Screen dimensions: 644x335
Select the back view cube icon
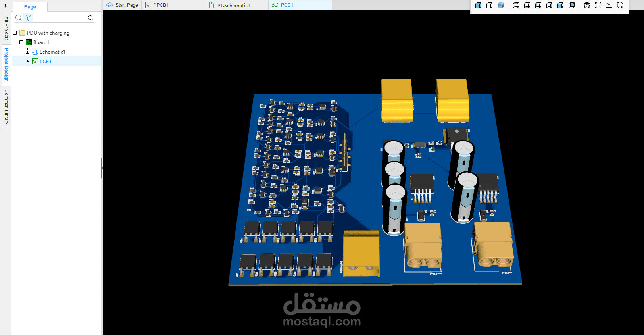(571, 5)
